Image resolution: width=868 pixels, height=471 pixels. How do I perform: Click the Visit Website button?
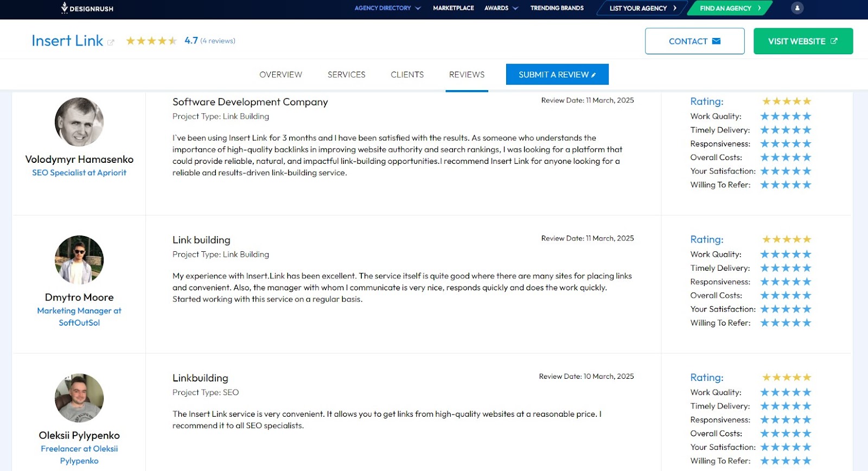(803, 41)
